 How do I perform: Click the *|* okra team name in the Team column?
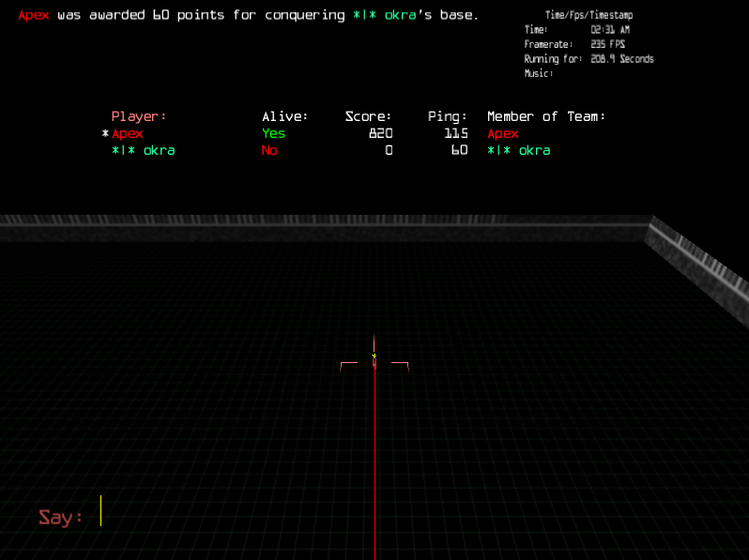pyautogui.click(x=518, y=150)
